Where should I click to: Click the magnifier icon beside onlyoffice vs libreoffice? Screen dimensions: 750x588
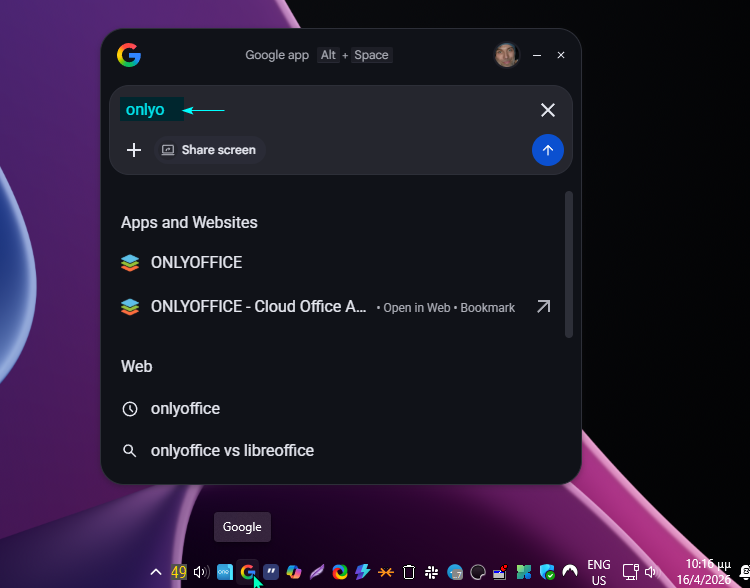click(x=130, y=451)
